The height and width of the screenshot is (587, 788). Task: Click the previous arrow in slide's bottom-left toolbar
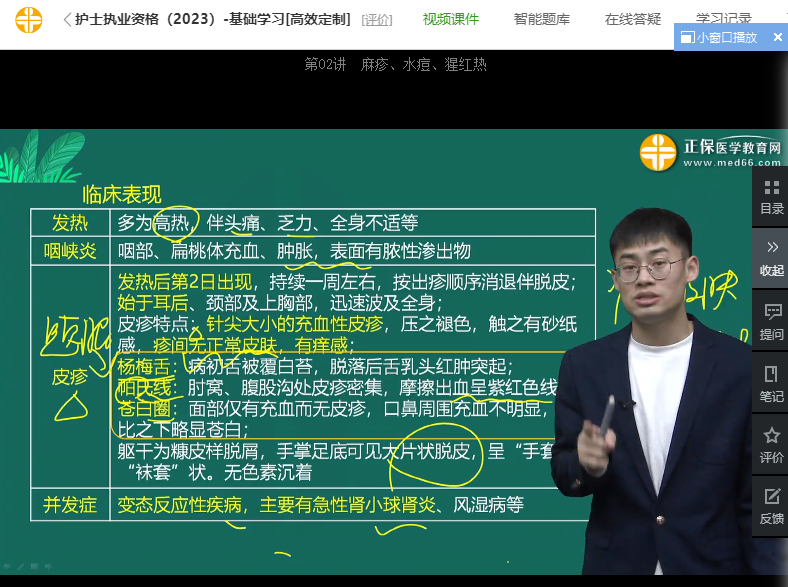pos(8,566)
